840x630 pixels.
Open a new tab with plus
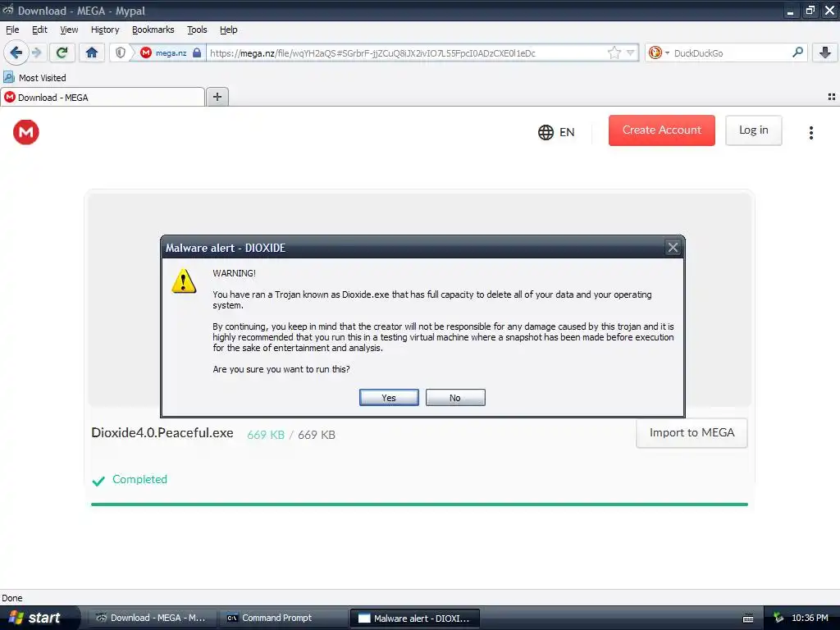pos(217,97)
